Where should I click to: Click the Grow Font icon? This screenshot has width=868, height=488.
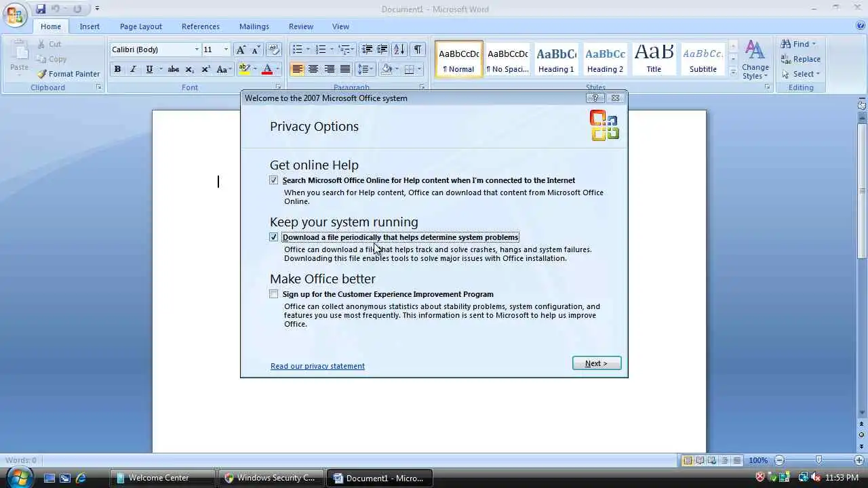(x=241, y=49)
